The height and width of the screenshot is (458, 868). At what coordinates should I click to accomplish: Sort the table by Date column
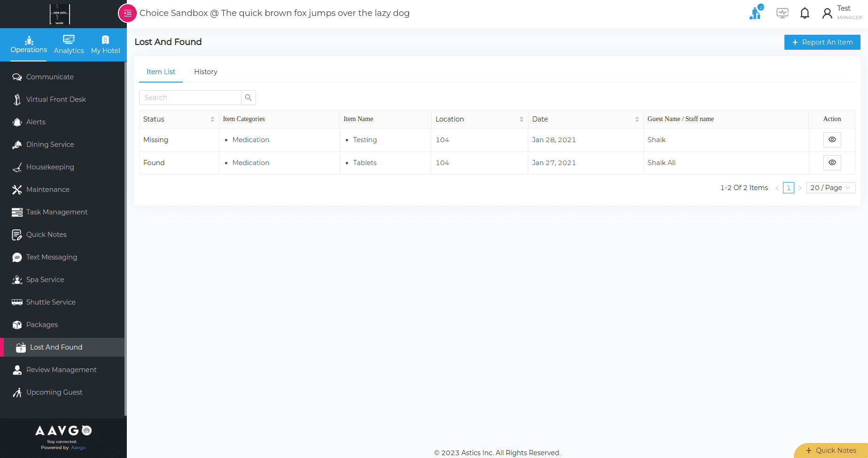click(637, 119)
